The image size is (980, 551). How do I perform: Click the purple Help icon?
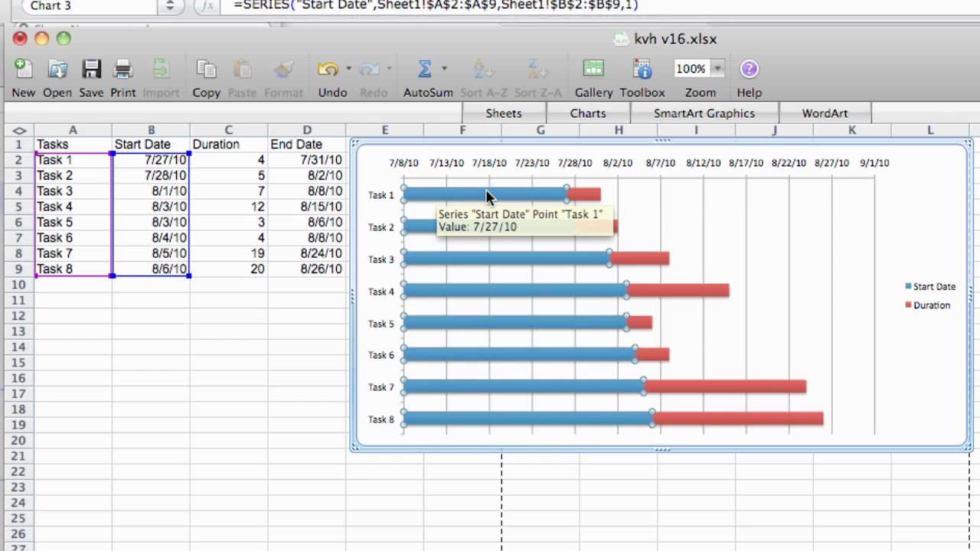[749, 70]
